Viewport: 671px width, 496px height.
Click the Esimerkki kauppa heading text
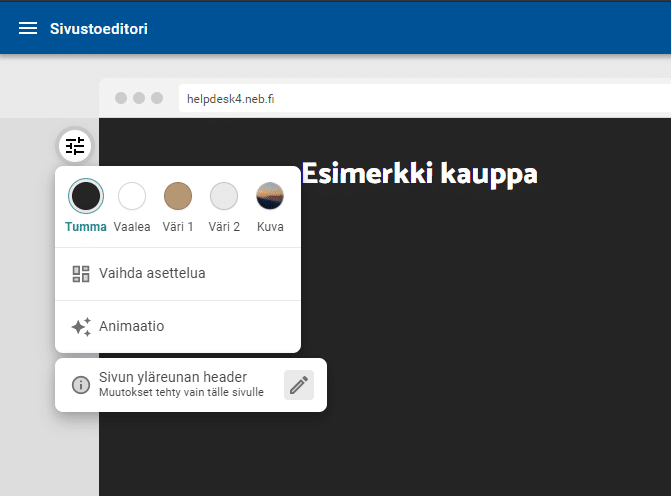(420, 174)
